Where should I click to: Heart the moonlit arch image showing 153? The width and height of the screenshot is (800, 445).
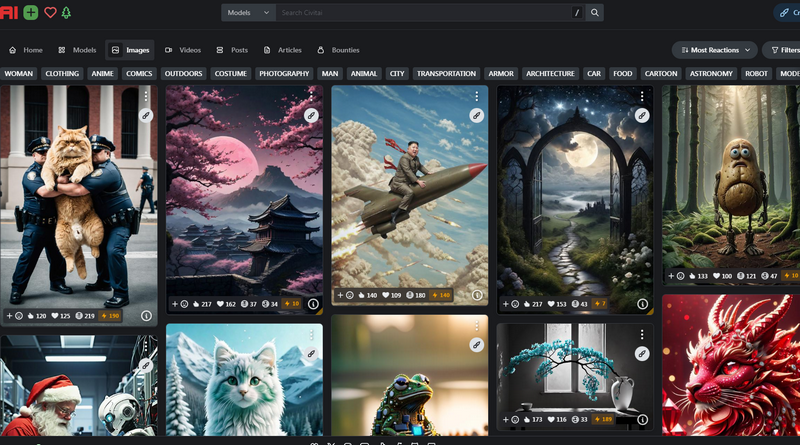pyautogui.click(x=557, y=304)
